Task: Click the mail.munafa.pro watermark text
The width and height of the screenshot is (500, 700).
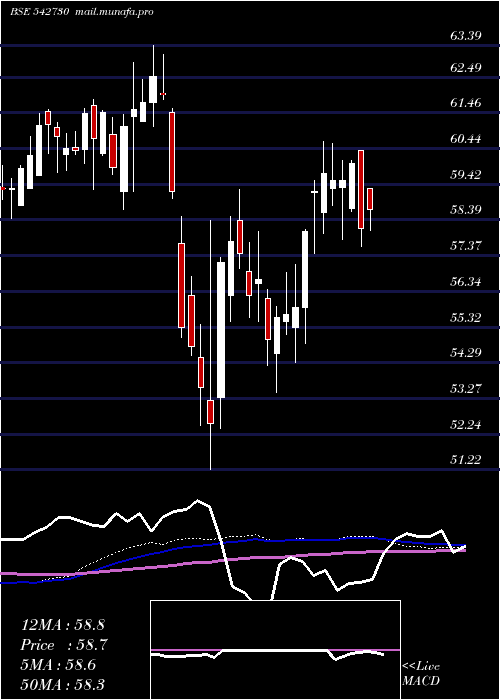Action: point(113,12)
